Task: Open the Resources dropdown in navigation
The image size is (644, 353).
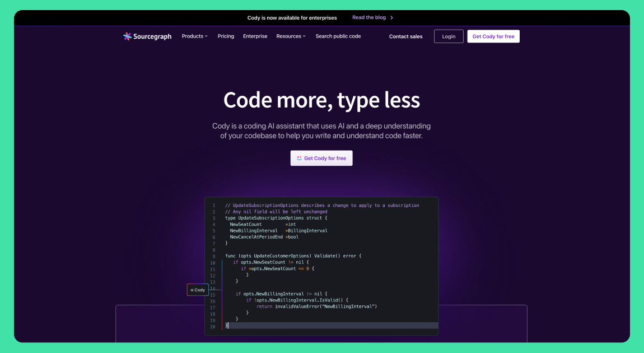Action: click(x=291, y=36)
